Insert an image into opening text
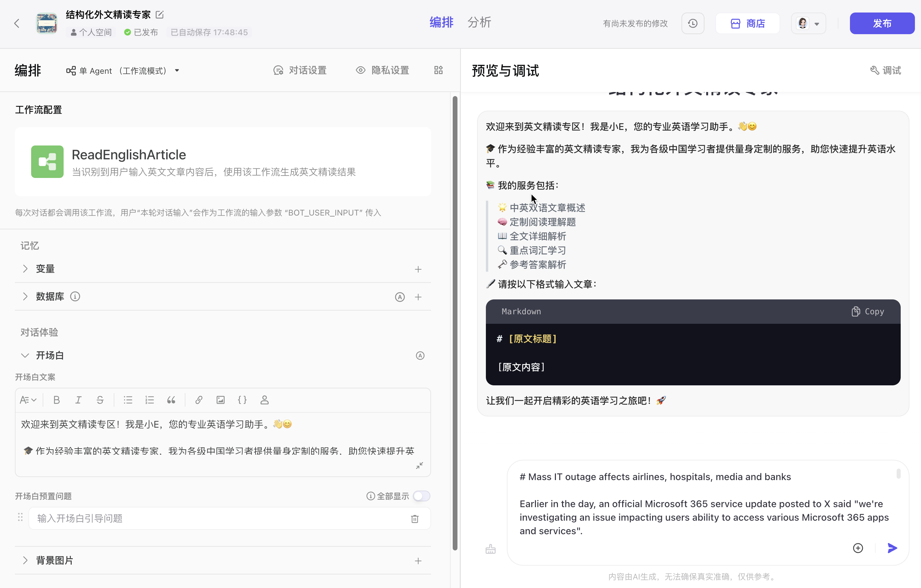 point(220,400)
